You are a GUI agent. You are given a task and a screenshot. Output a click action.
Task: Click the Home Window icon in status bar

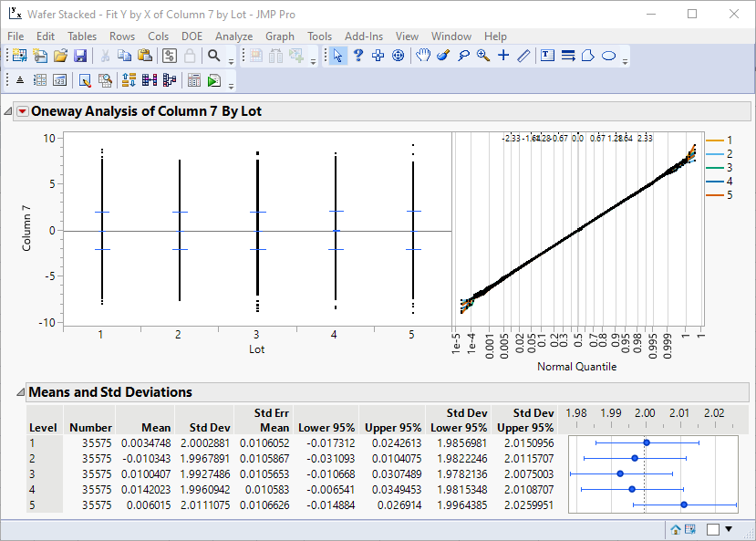tap(677, 529)
